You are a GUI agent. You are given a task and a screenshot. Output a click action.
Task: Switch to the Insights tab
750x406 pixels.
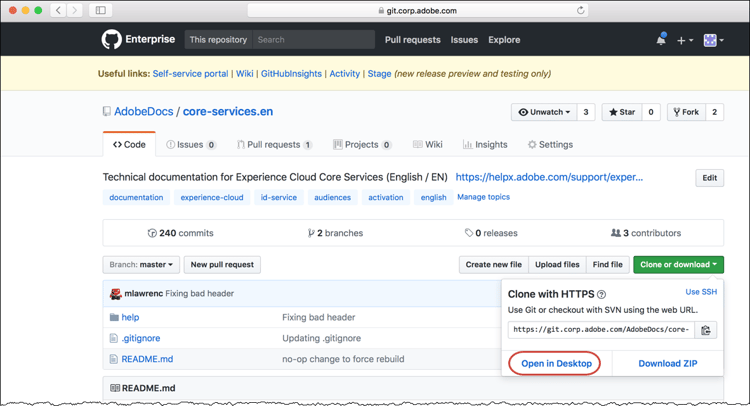pos(485,144)
